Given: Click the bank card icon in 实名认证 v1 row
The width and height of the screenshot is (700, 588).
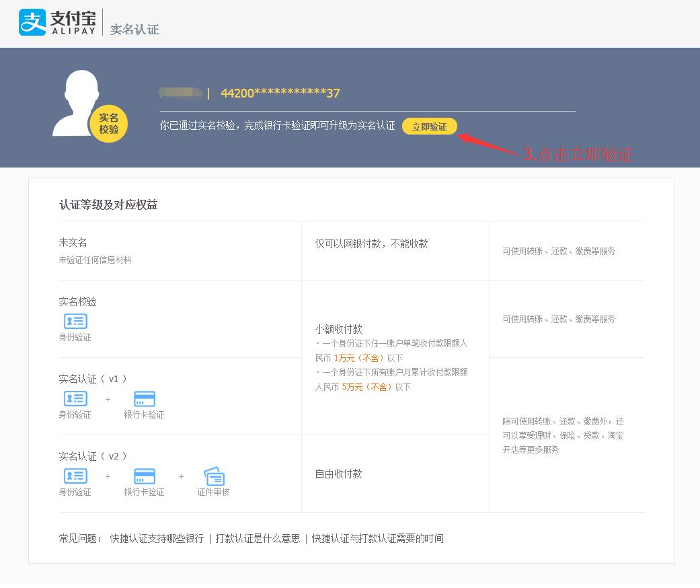Looking at the screenshot, I should [145, 398].
